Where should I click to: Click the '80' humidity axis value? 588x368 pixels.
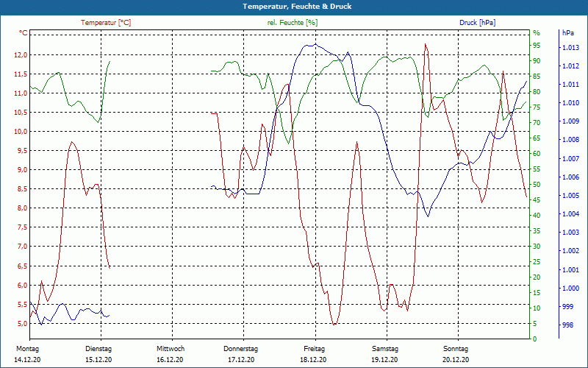[x=537, y=91]
